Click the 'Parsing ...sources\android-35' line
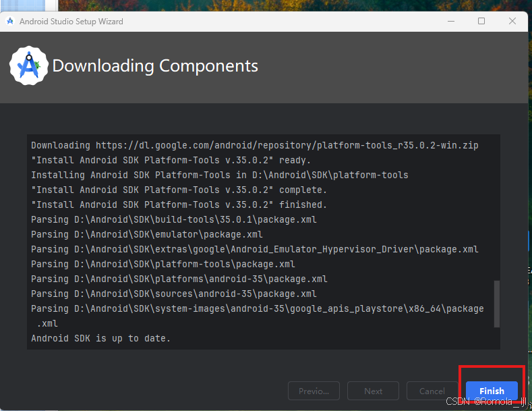 pyautogui.click(x=174, y=294)
